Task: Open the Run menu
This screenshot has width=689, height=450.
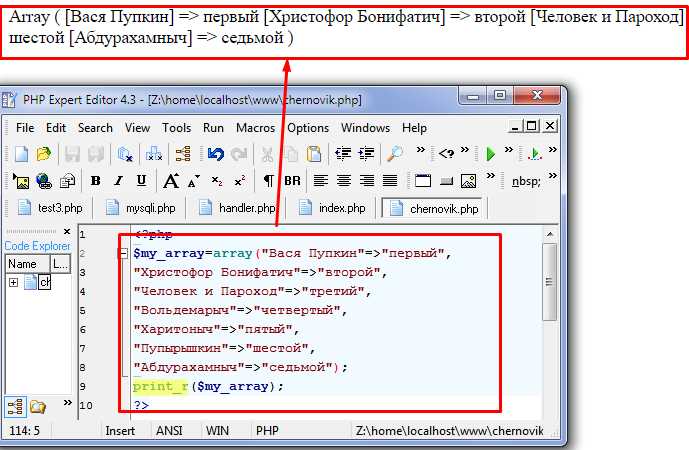Action: 213,128
